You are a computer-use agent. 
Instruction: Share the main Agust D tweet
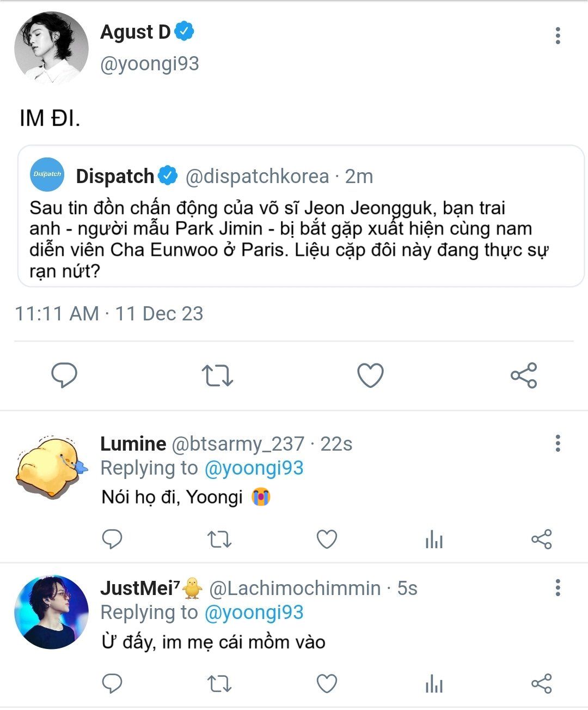pos(524,375)
